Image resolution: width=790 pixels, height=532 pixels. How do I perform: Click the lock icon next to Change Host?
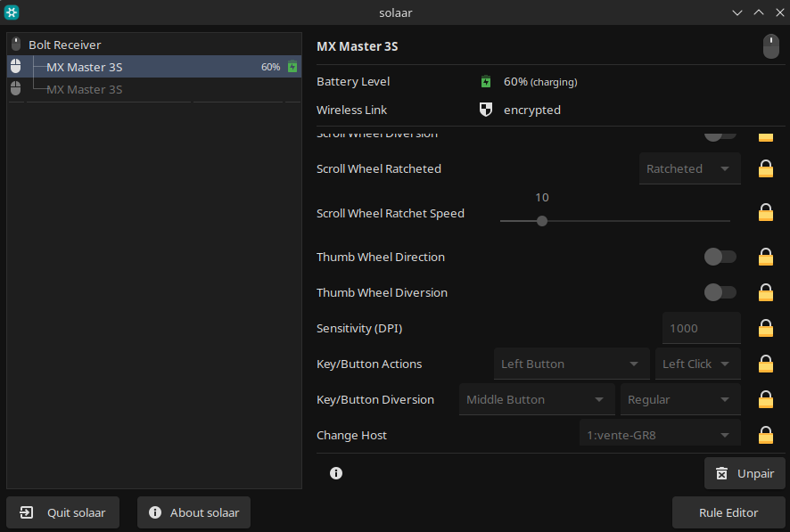(x=765, y=435)
